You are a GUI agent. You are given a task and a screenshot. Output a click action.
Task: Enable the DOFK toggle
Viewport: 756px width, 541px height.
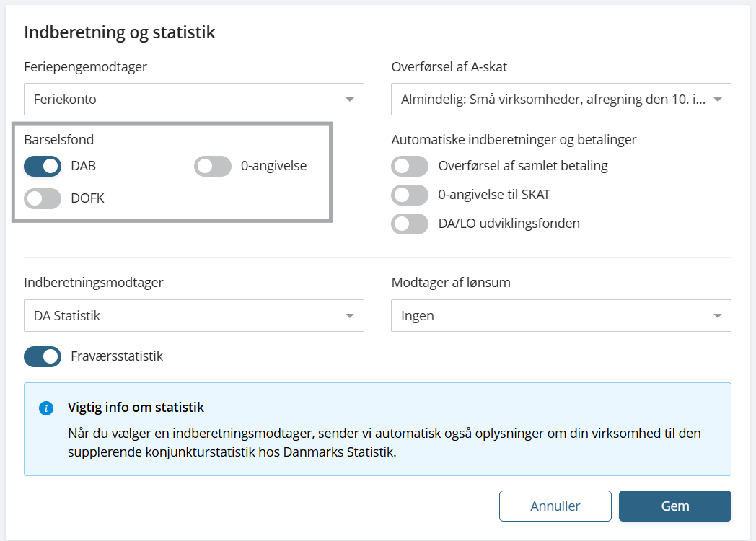point(43,198)
